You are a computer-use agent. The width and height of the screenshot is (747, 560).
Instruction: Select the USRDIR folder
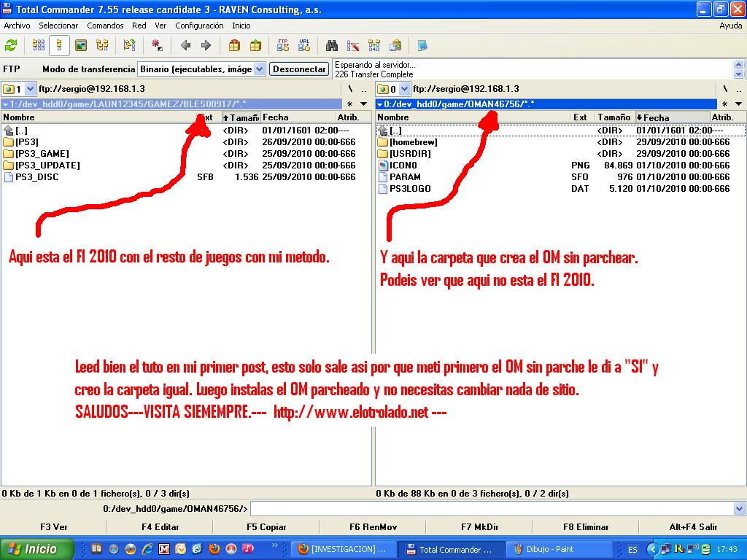coord(410,154)
